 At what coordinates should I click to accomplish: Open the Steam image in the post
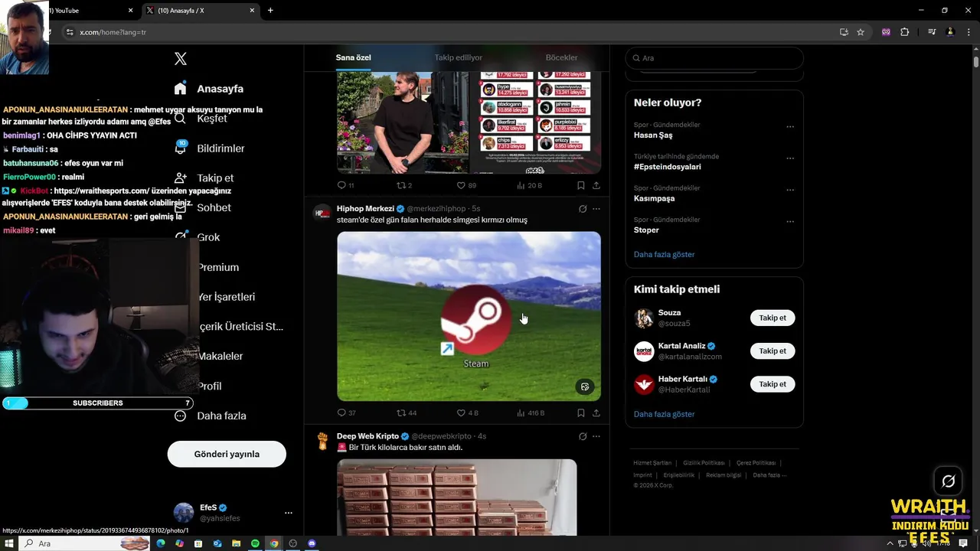pyautogui.click(x=469, y=316)
